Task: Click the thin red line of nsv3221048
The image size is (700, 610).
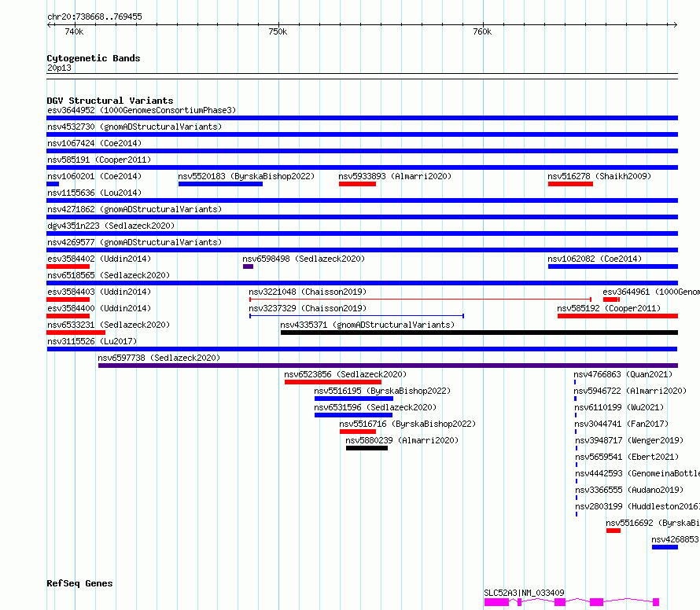Action: [x=420, y=299]
